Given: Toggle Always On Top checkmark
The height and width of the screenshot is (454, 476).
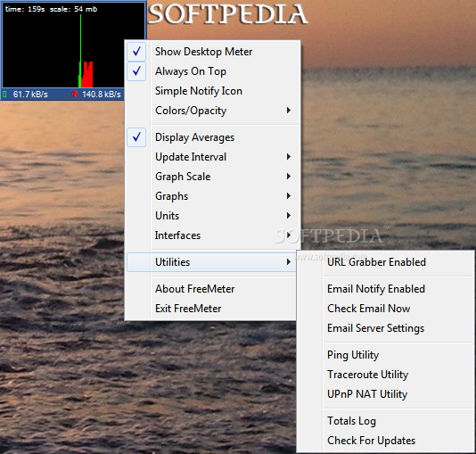Looking at the screenshot, I should (x=136, y=71).
